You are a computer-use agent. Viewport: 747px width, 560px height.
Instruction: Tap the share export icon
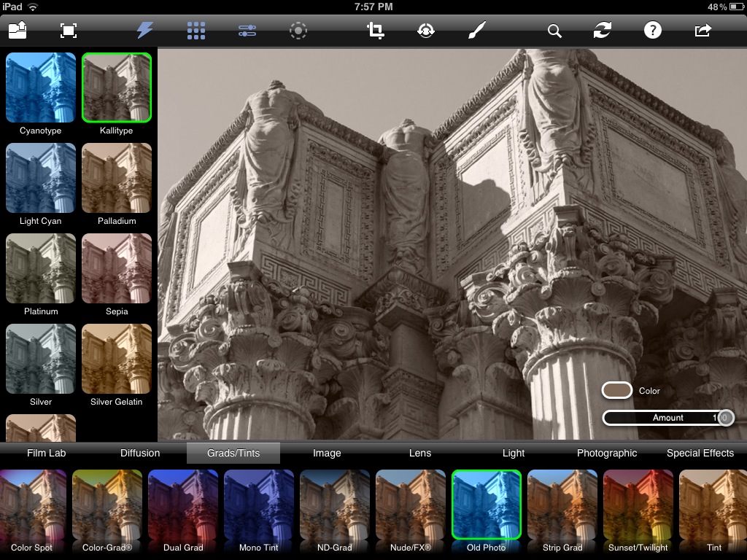point(703,30)
